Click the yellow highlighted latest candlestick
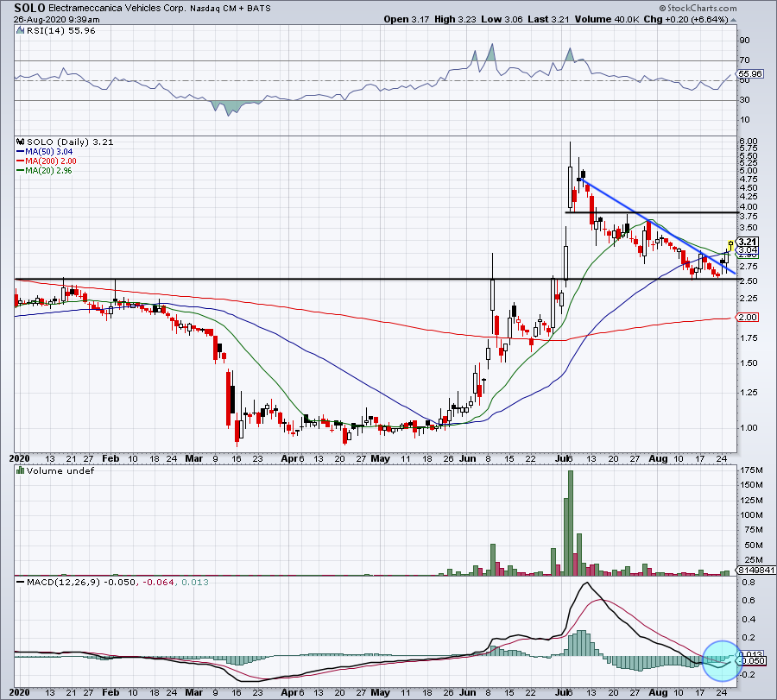Screen dimensions: 777x700 tap(730, 245)
